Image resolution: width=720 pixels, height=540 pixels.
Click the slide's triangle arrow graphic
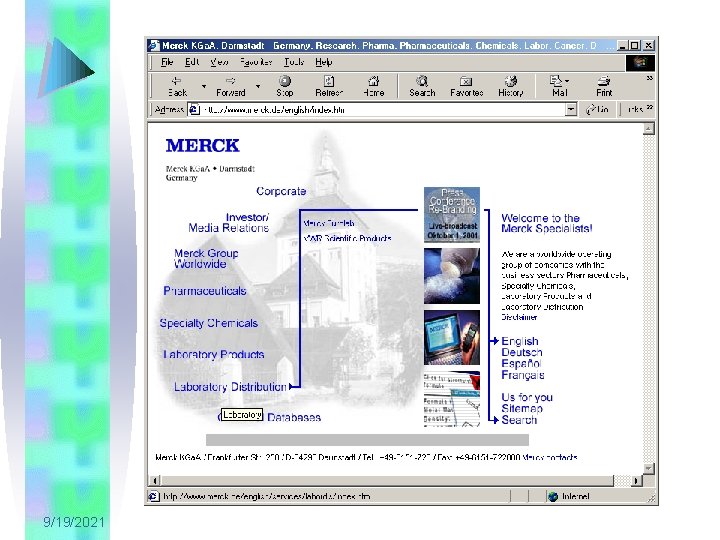point(67,68)
